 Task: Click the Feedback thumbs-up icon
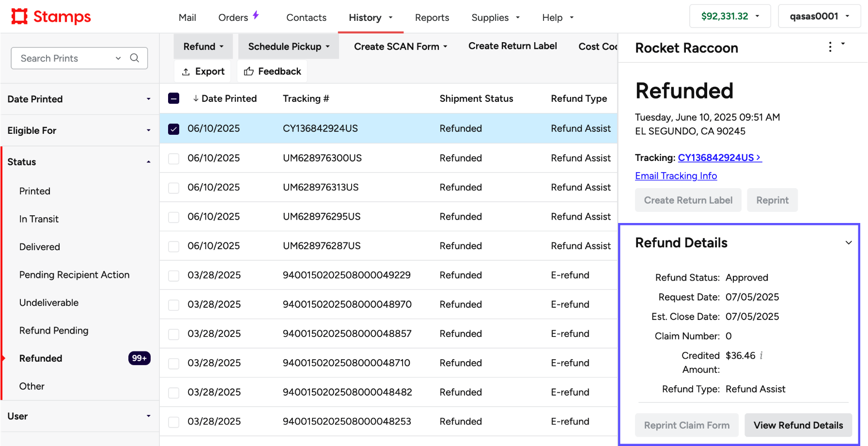pyautogui.click(x=248, y=71)
